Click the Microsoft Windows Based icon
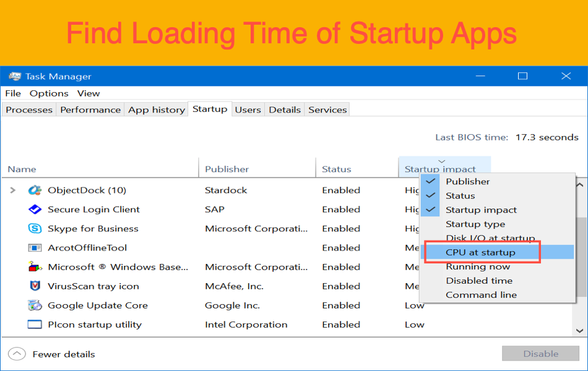This screenshot has height=371, width=588. pyautogui.click(x=35, y=267)
